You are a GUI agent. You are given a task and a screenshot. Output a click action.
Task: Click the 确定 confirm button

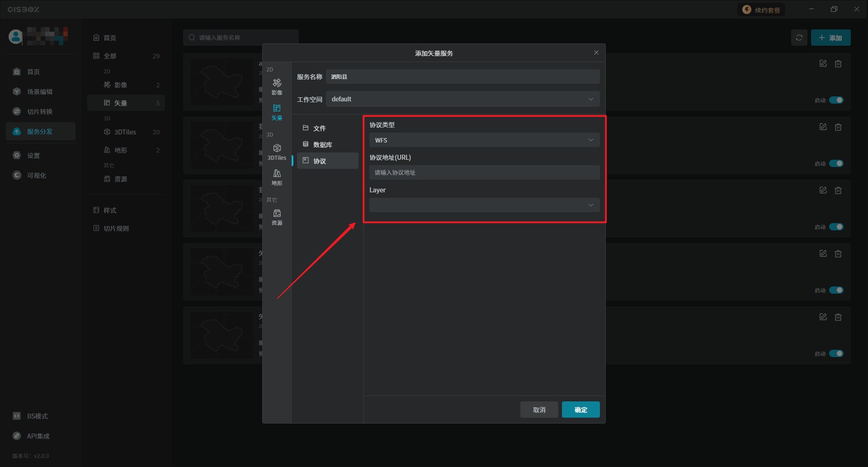(x=580, y=410)
